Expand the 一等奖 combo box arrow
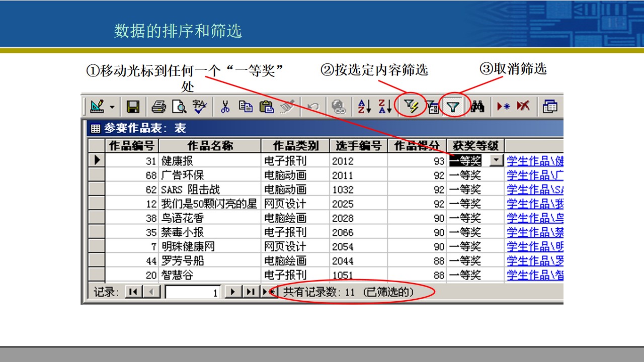 [497, 160]
